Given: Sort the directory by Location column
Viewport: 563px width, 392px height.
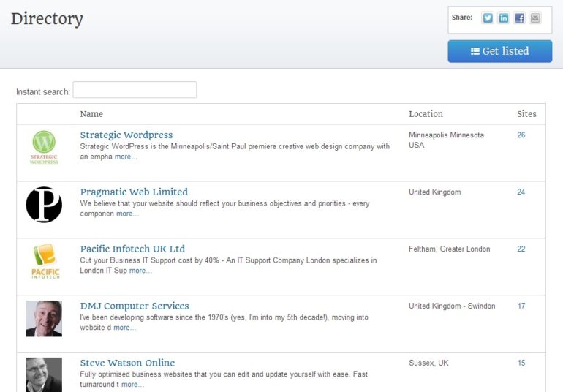Looking at the screenshot, I should pos(426,114).
